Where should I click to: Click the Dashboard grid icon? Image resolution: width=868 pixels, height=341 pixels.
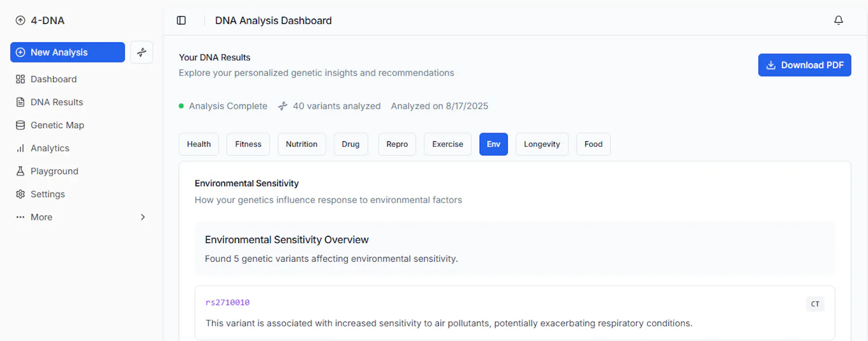click(x=21, y=79)
